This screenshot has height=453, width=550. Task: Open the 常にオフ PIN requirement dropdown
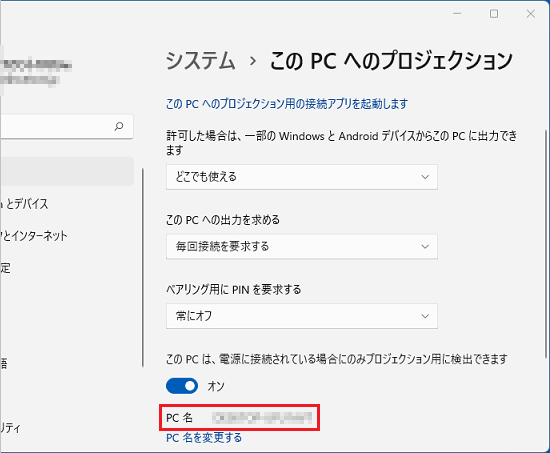302,316
